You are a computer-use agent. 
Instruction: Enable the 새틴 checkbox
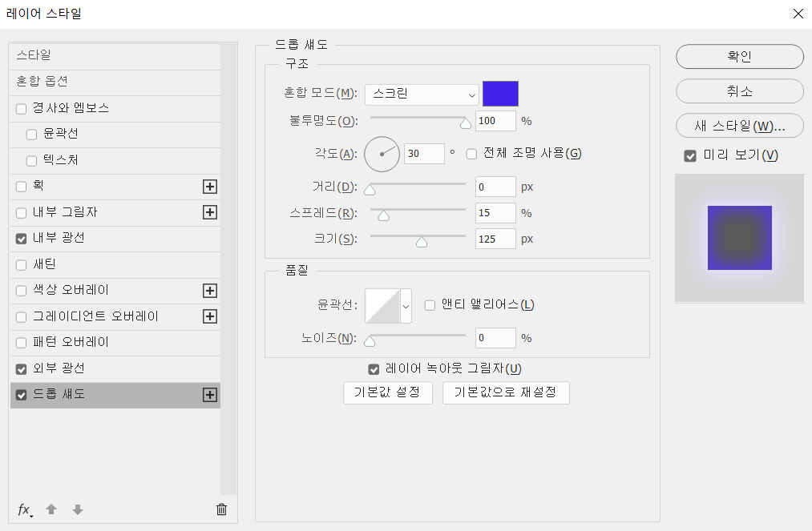coord(21,265)
